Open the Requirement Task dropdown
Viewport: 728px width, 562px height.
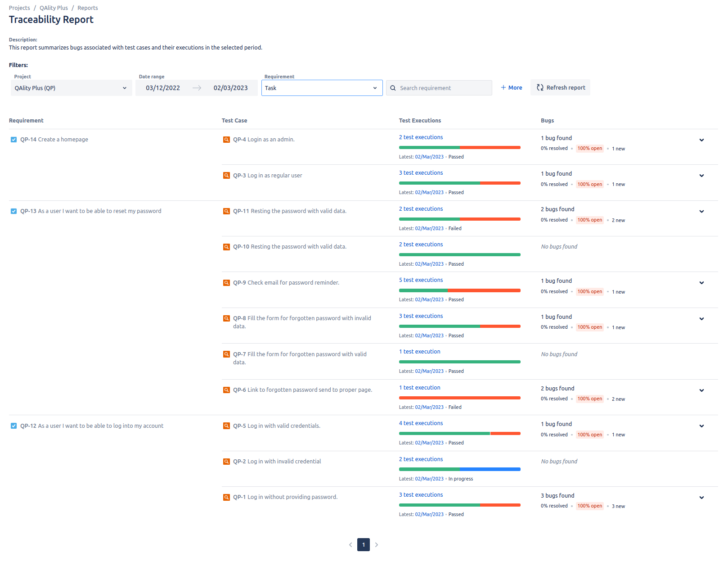322,88
